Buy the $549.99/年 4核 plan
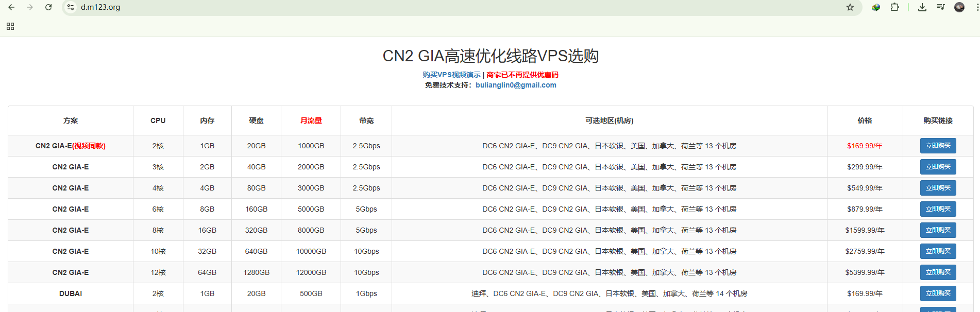This screenshot has height=312, width=980. (938, 188)
